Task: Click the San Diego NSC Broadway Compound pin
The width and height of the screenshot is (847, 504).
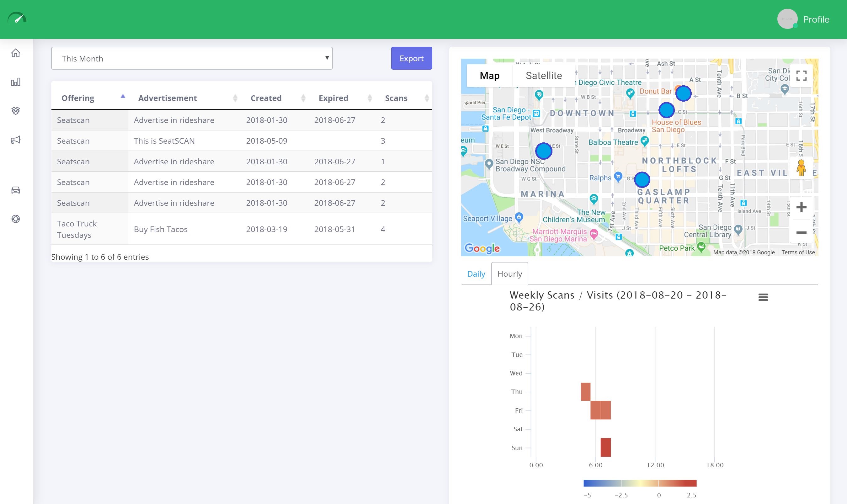Action: pyautogui.click(x=489, y=164)
